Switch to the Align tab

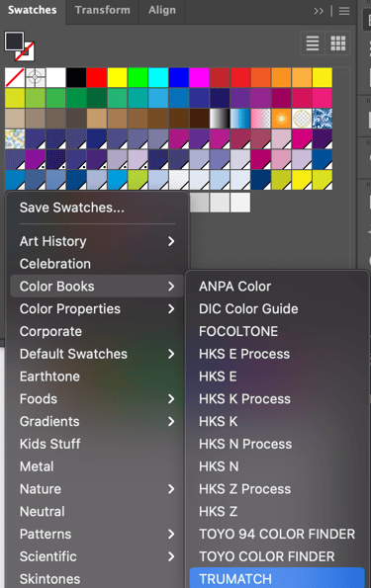pos(162,10)
